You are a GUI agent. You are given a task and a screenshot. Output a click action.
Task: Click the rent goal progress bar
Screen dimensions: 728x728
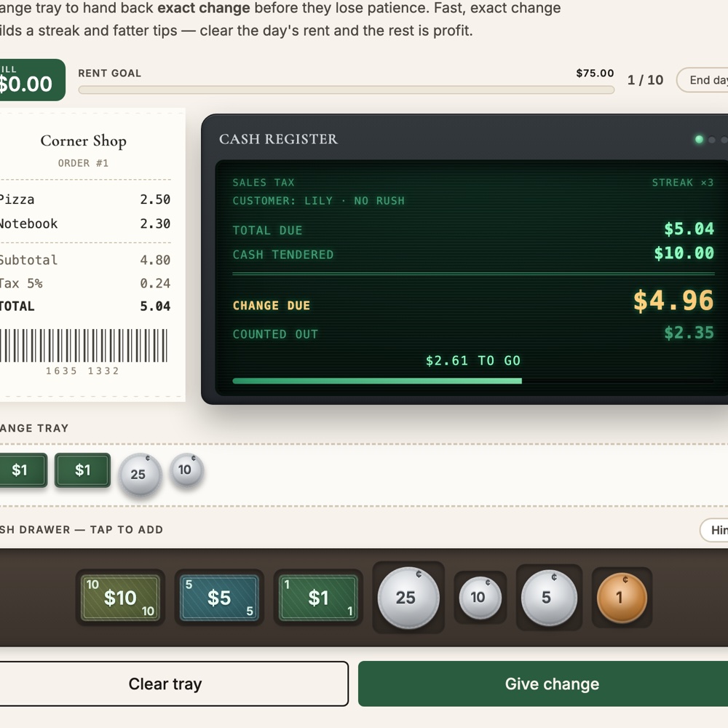click(347, 90)
